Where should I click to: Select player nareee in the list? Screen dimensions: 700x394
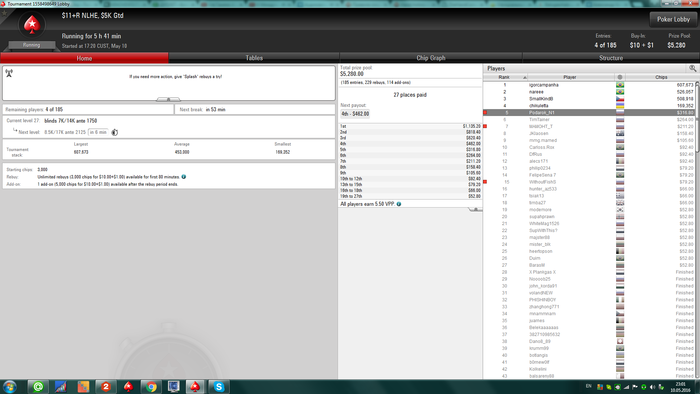589,92
